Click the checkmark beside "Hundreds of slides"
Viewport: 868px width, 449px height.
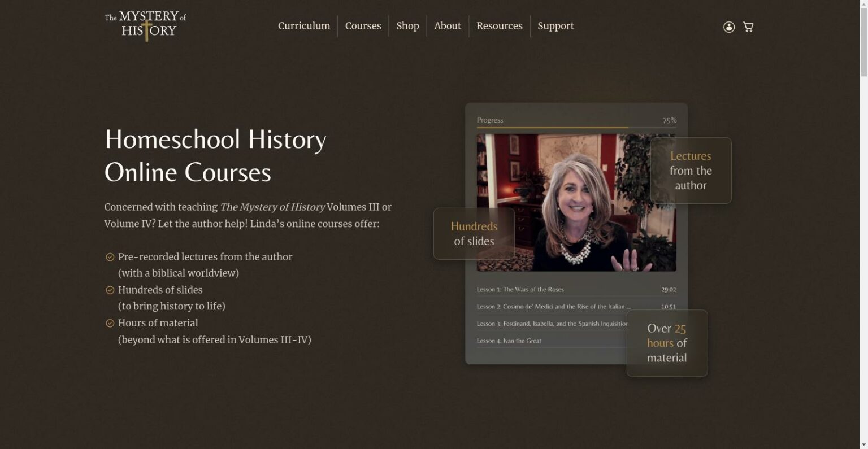point(109,290)
